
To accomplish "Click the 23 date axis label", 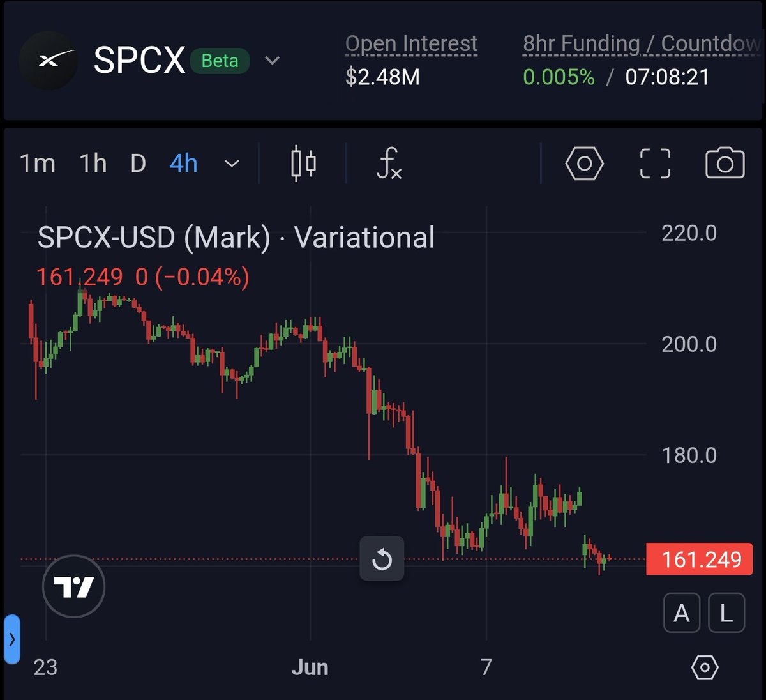I will tap(45, 667).
